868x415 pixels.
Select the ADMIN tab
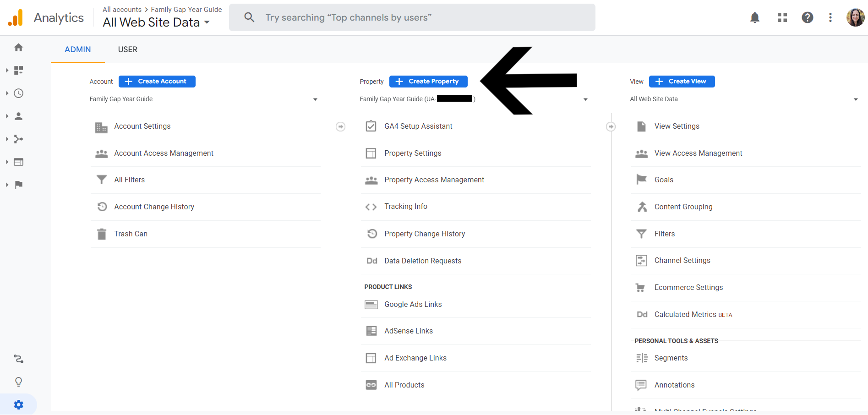77,49
